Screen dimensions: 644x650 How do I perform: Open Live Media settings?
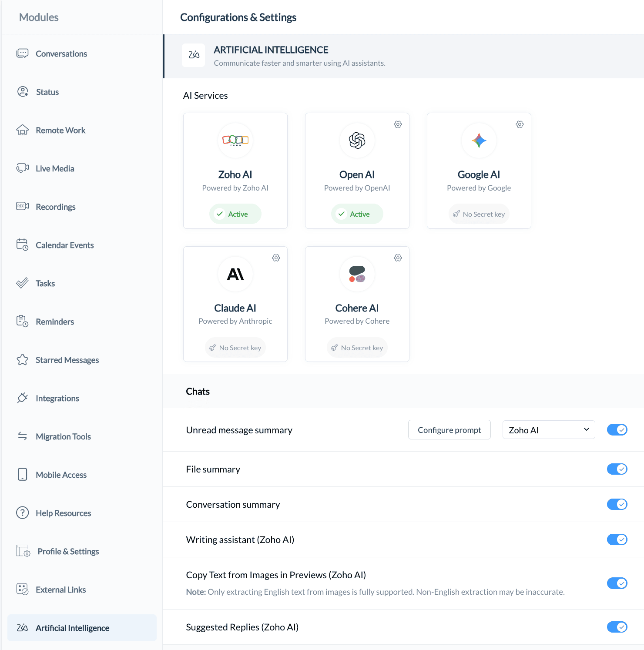[82, 168]
